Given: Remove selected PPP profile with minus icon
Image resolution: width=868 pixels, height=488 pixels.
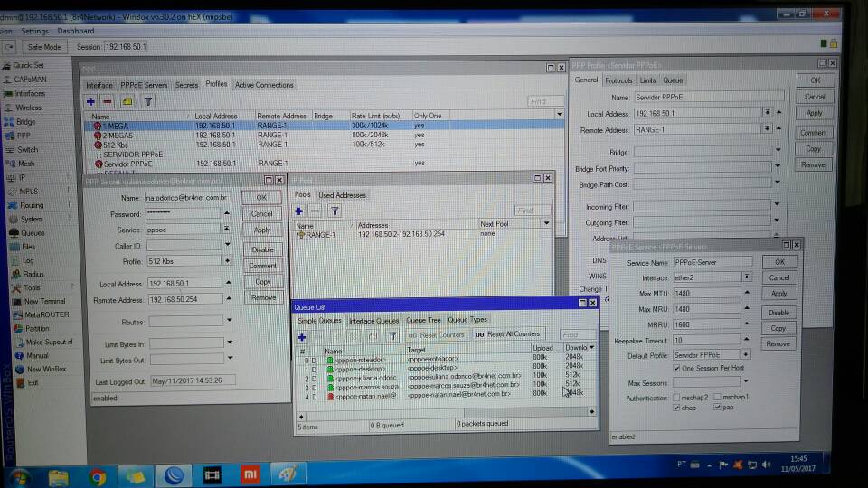Looking at the screenshot, I should click(x=108, y=102).
